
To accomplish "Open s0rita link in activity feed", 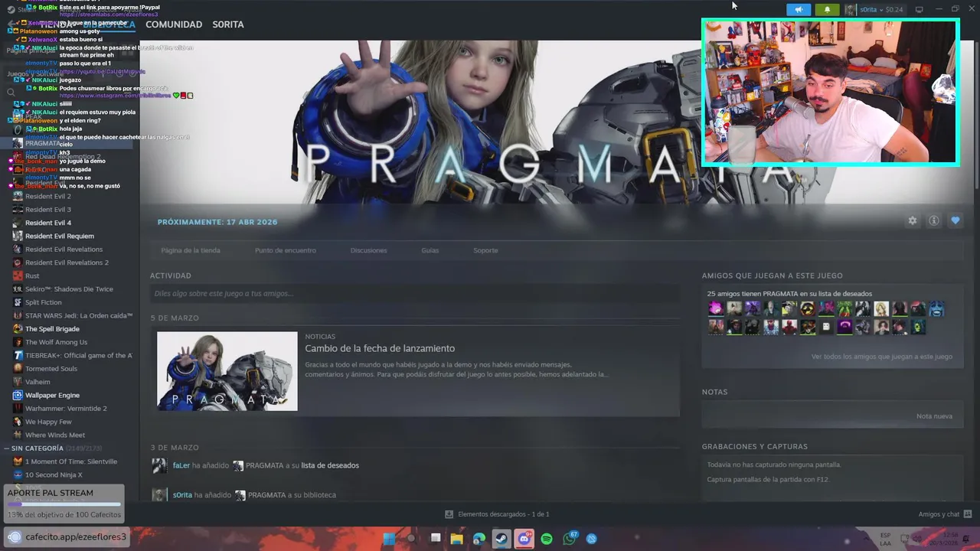I will click(182, 495).
